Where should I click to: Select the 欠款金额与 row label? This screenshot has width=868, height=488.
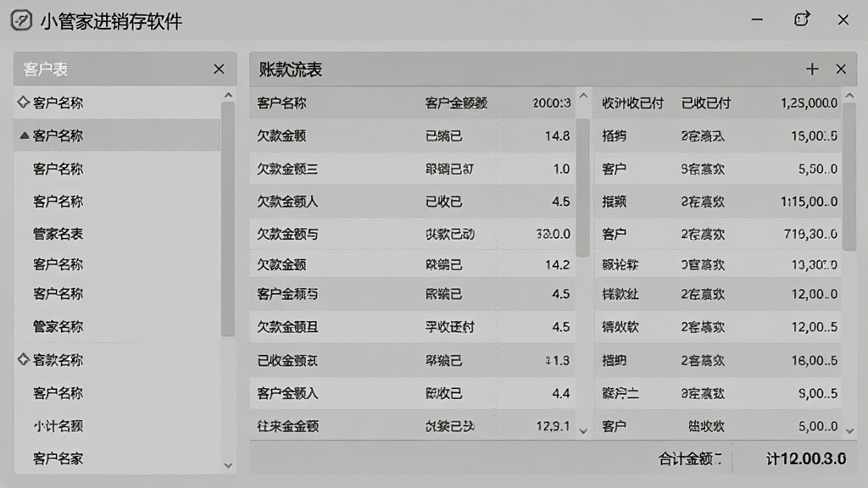point(287,234)
